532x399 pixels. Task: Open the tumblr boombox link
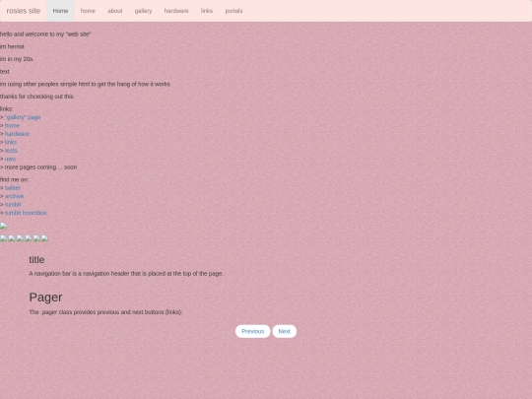tap(26, 213)
